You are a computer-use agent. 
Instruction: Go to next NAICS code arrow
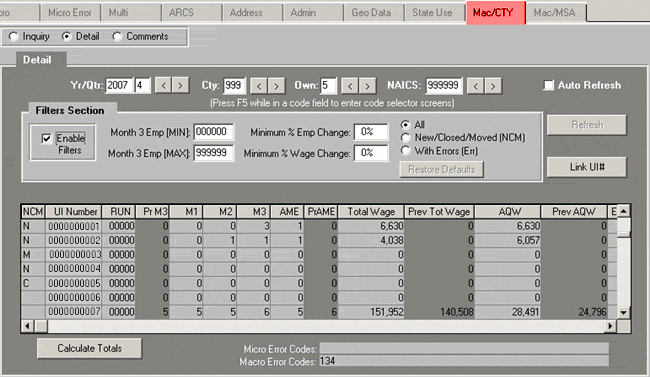pyautogui.click(x=493, y=86)
